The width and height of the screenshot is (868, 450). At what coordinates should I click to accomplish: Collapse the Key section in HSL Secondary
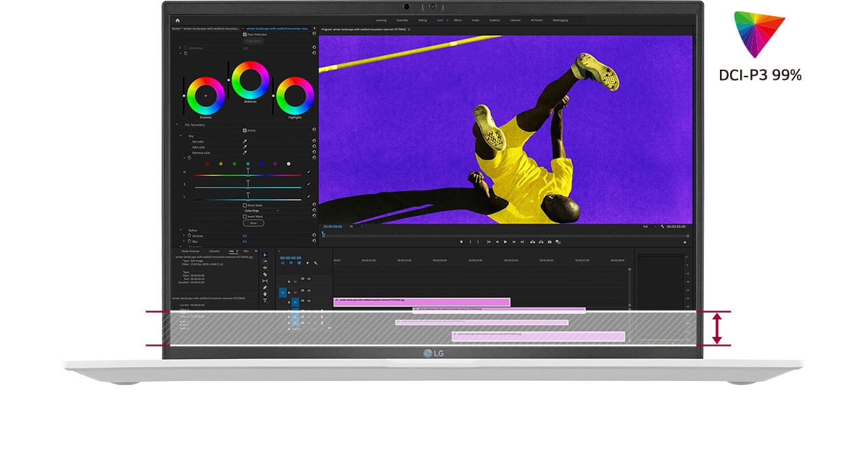coord(180,136)
